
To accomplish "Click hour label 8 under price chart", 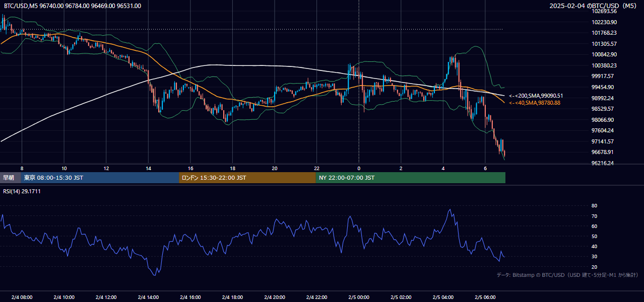I will click(x=22, y=168).
